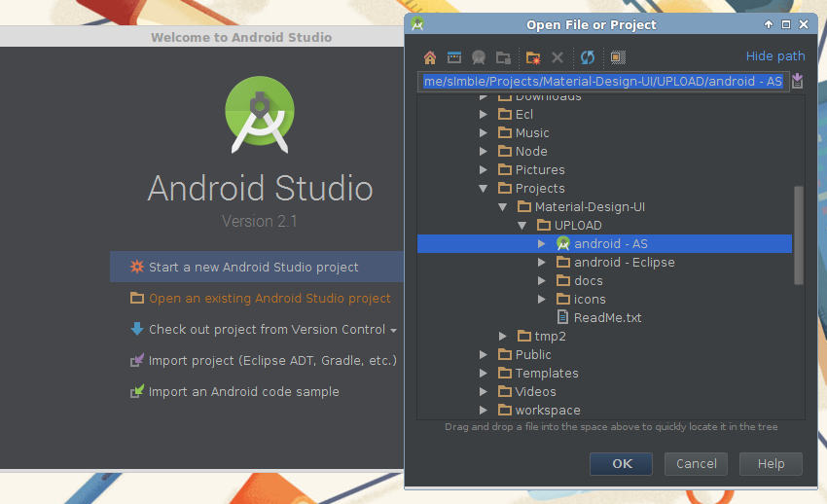The height and width of the screenshot is (504, 827).
Task: Click the Android Studio logo on Welcome screen
Action: pos(260,115)
